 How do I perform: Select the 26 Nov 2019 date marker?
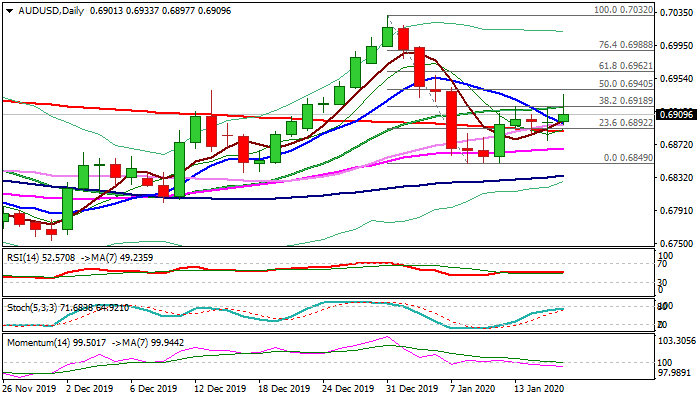(x=29, y=389)
